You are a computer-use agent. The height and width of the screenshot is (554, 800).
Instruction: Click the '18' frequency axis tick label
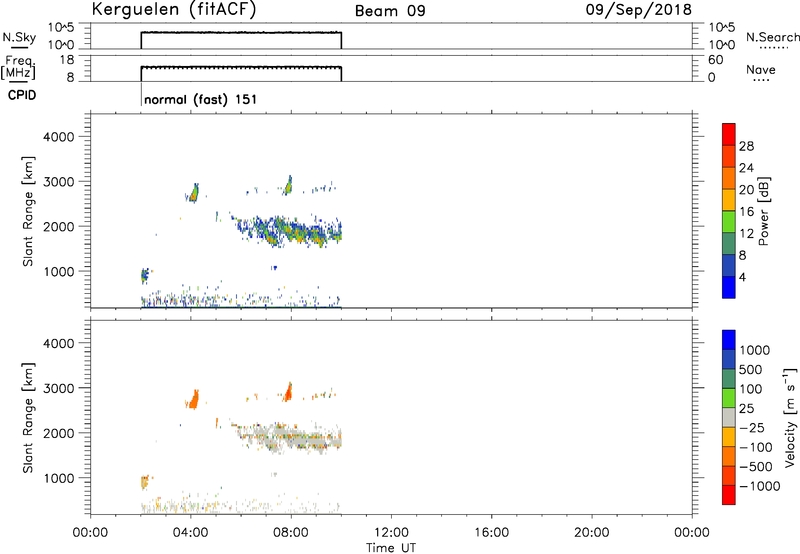click(67, 60)
